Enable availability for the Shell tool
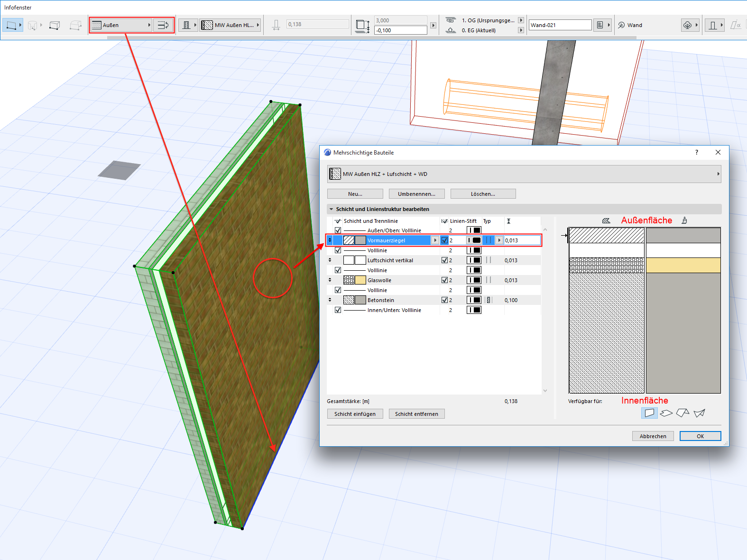Viewport: 747px width, 560px height. tap(699, 413)
